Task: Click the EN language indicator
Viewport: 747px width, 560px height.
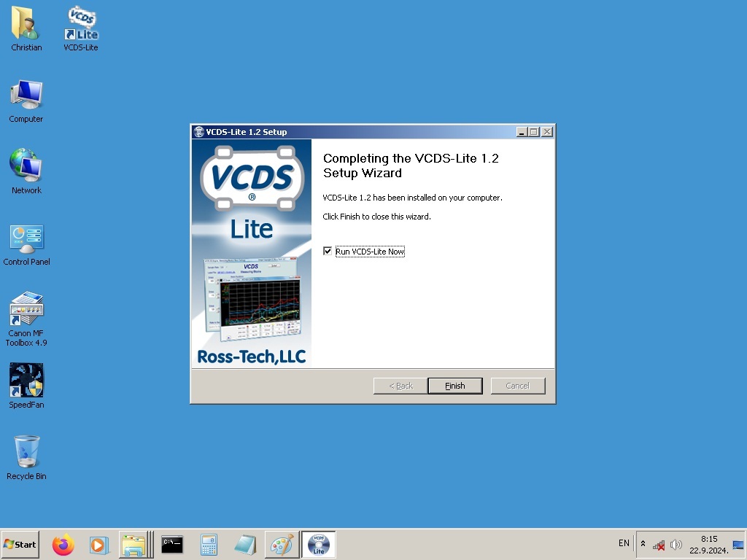Action: (624, 543)
